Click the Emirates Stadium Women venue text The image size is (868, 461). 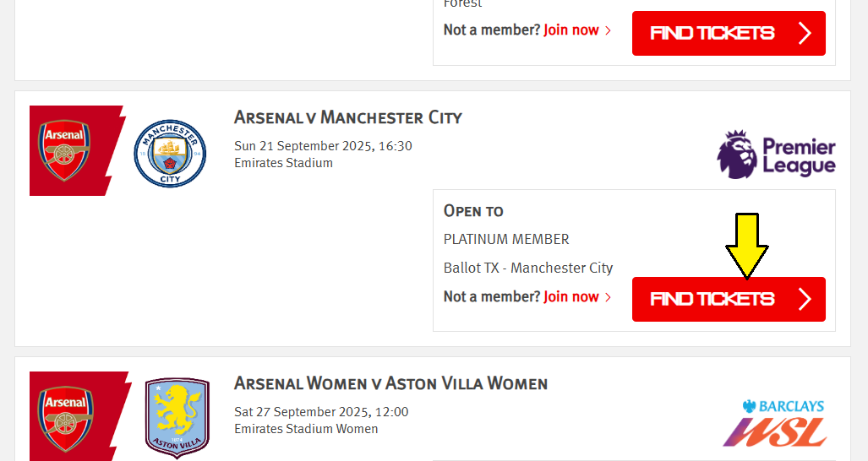(306, 429)
